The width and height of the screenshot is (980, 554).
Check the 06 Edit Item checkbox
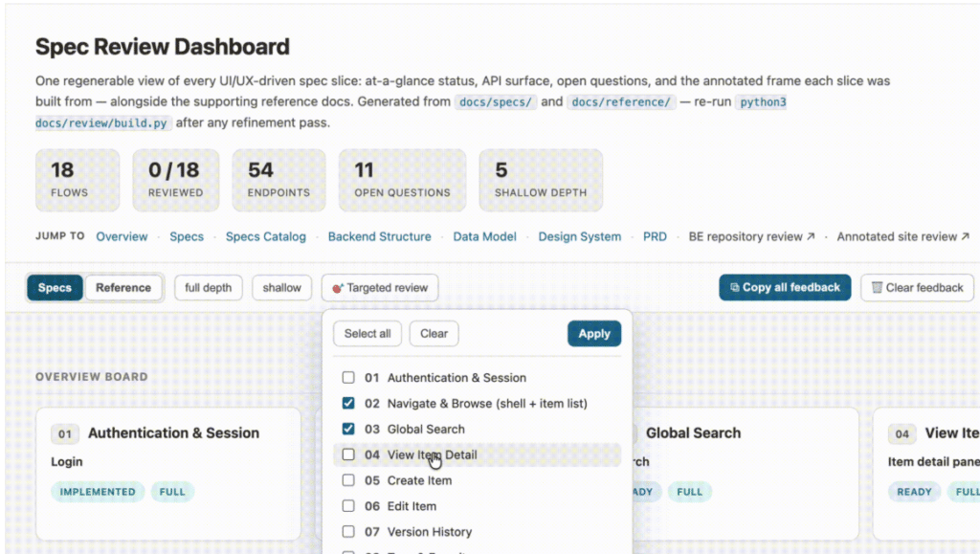click(x=348, y=505)
